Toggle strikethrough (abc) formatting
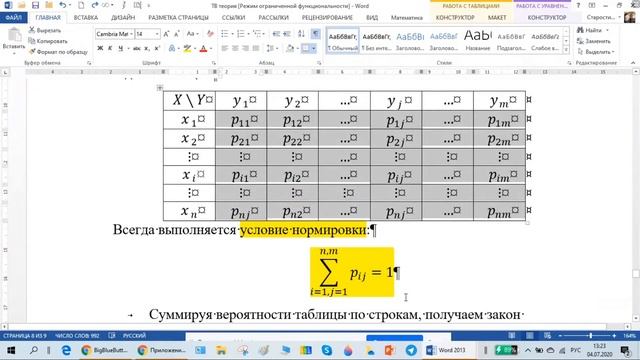This screenshot has height=360, width=640. point(136,49)
